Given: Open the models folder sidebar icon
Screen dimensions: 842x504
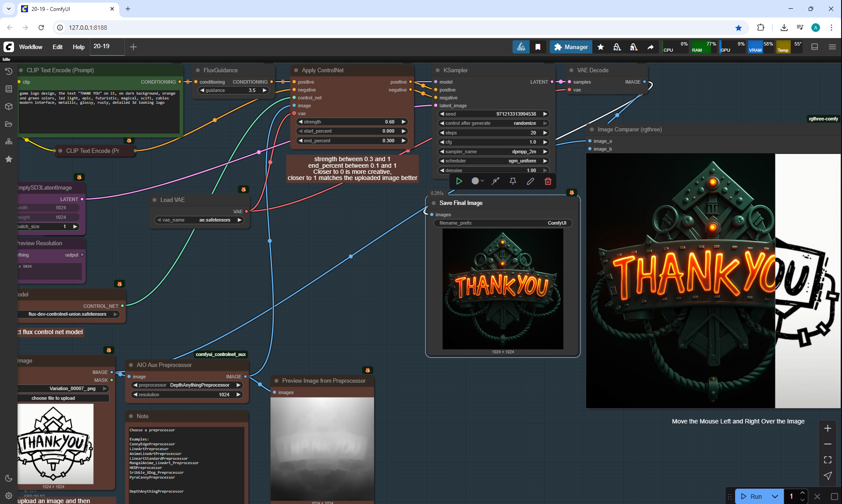Looking at the screenshot, I should tap(8, 124).
